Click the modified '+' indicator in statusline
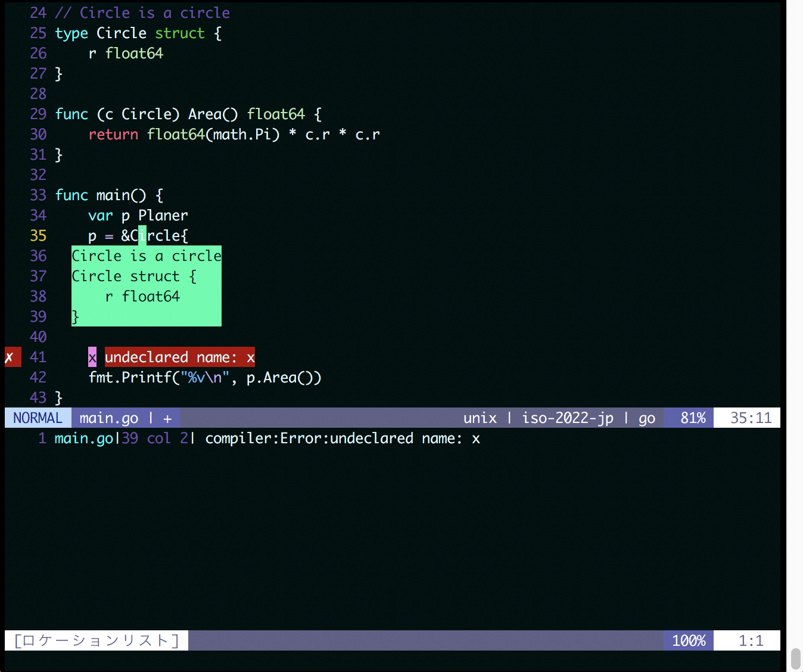Viewport: 803px width, 672px height. click(167, 418)
